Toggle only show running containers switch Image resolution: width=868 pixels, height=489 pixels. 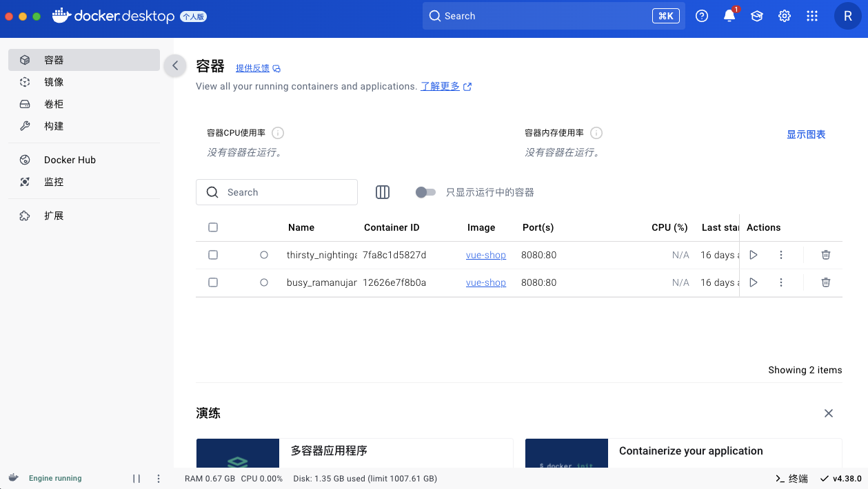425,192
